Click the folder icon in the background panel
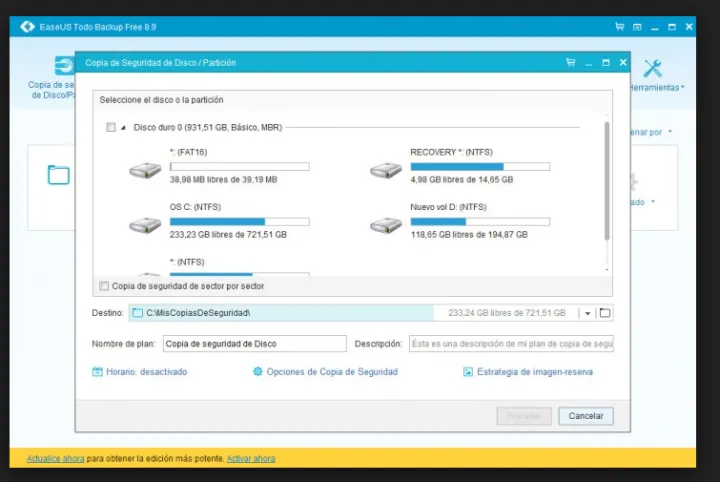This screenshot has width=720, height=482. click(59, 174)
